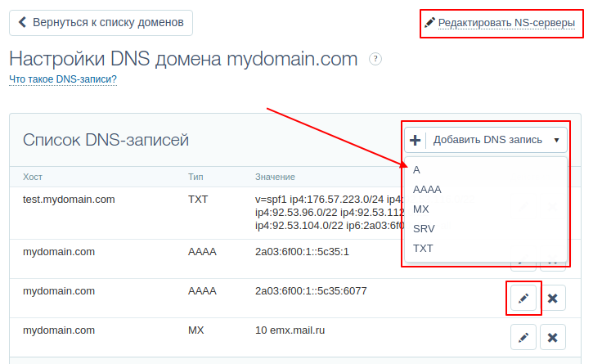The height and width of the screenshot is (364, 593).
Task: Delete the AAAA 2a03:6f00:1::5c35:6077 record
Action: (x=552, y=299)
